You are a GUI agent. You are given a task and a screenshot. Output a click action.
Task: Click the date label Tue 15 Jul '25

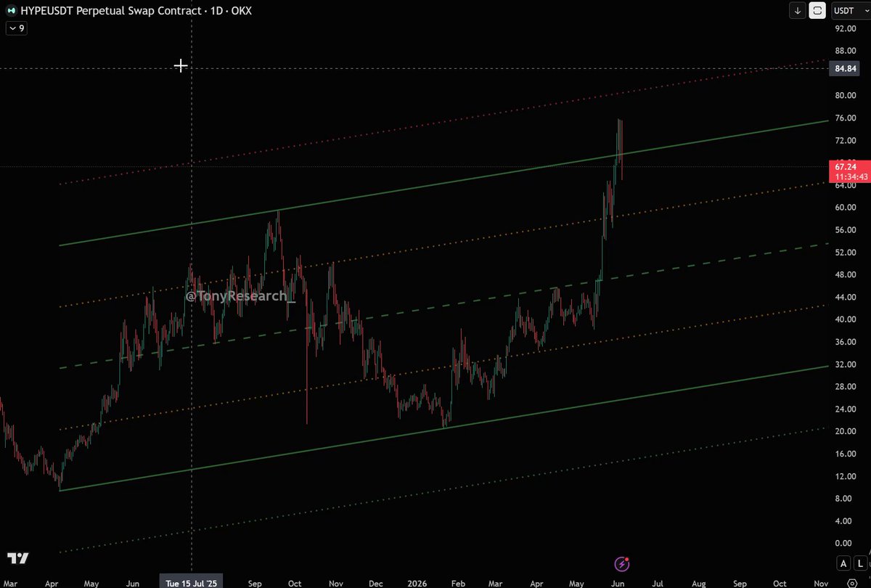tap(192, 582)
